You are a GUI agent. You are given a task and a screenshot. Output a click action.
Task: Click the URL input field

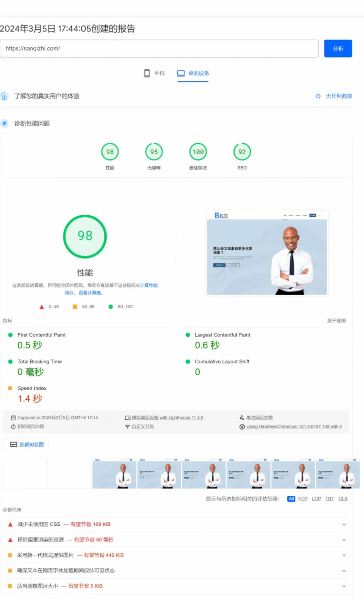point(159,48)
